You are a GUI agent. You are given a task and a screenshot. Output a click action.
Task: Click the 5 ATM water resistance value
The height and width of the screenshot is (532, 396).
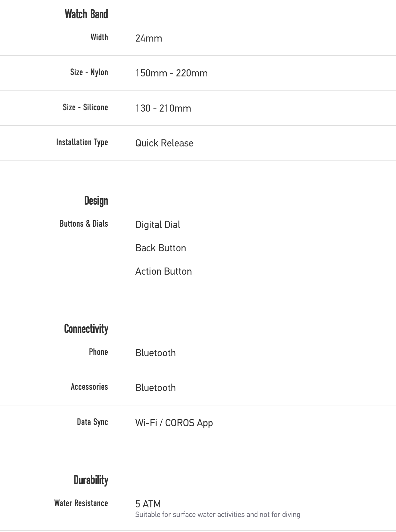coord(148,504)
